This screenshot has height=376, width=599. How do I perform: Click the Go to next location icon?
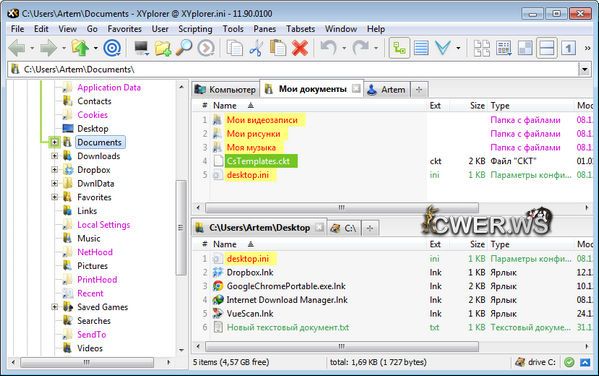(x=206, y=48)
